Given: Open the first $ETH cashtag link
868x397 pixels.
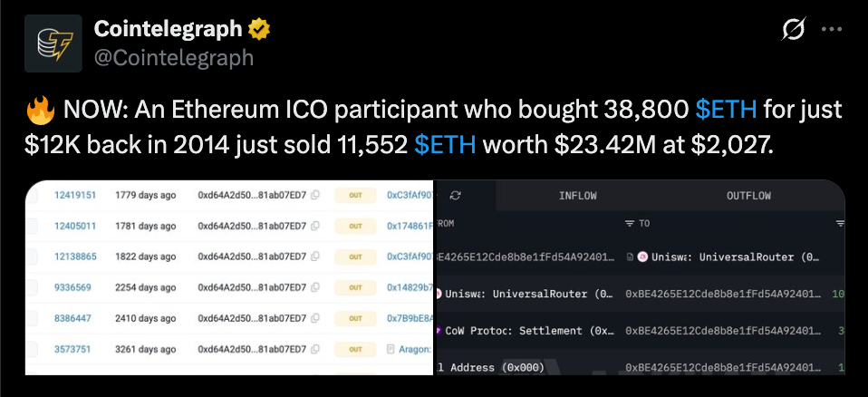Looking at the screenshot, I should [727, 111].
